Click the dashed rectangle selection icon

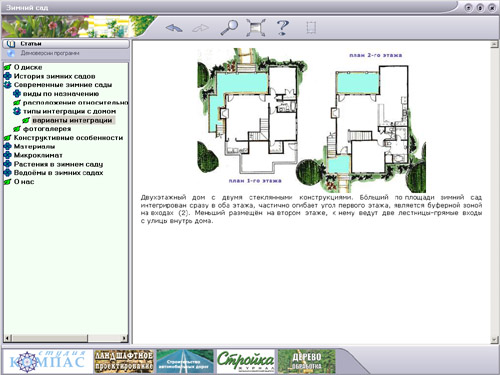point(311,28)
